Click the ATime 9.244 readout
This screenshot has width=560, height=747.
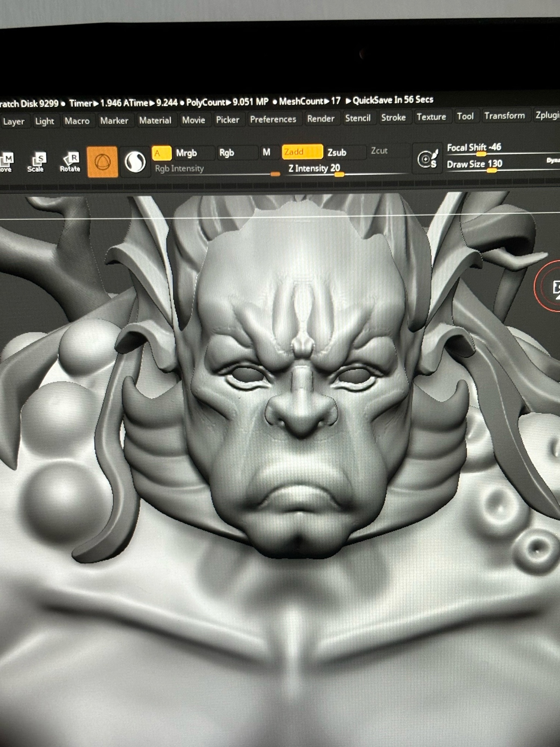click(151, 103)
